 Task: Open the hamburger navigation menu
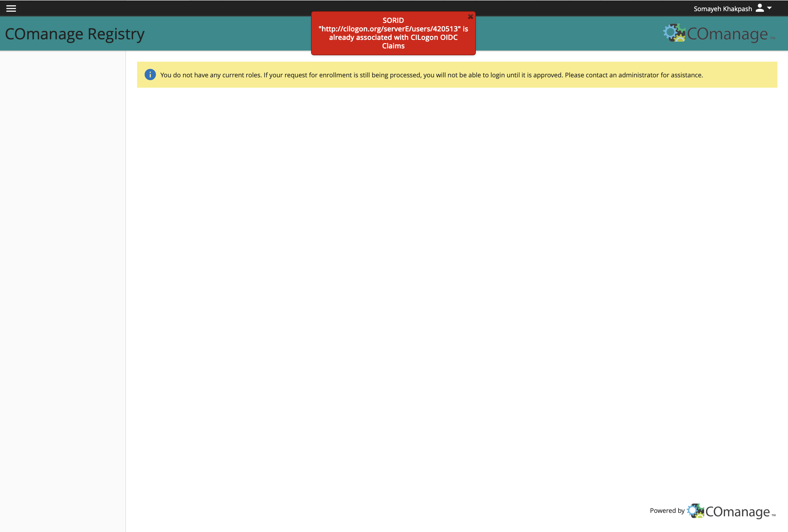11,9
